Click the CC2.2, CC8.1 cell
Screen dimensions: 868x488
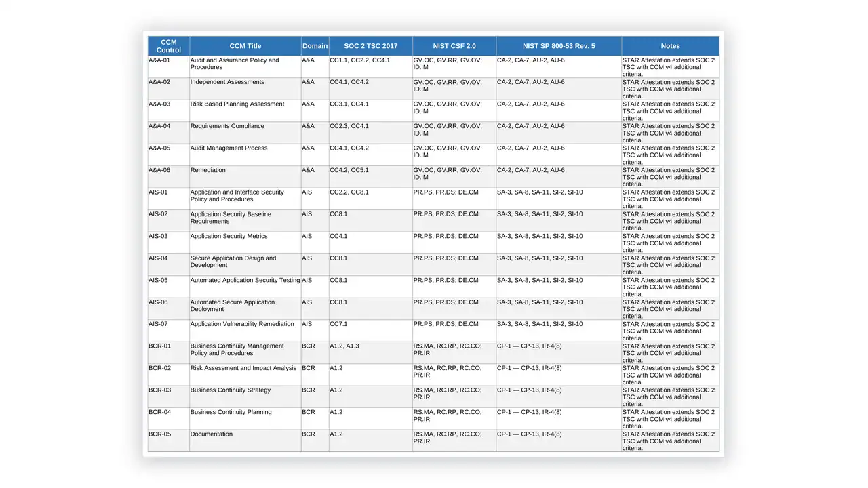click(371, 199)
